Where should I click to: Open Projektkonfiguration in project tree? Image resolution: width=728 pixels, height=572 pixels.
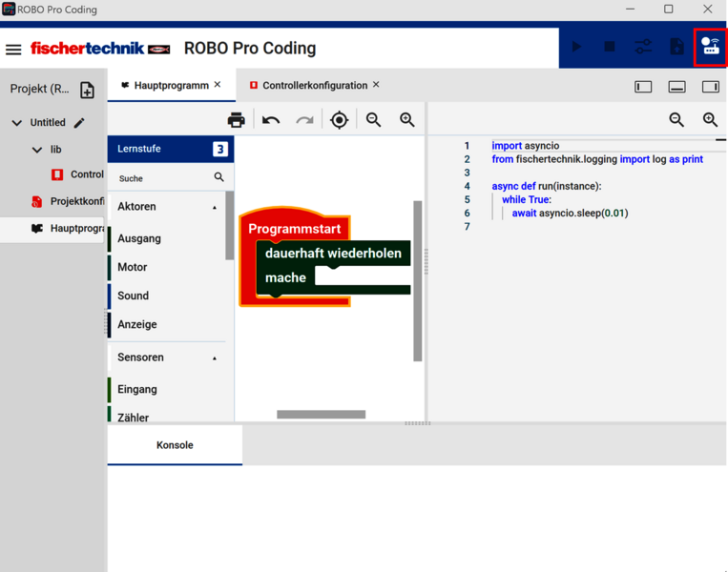click(x=69, y=201)
